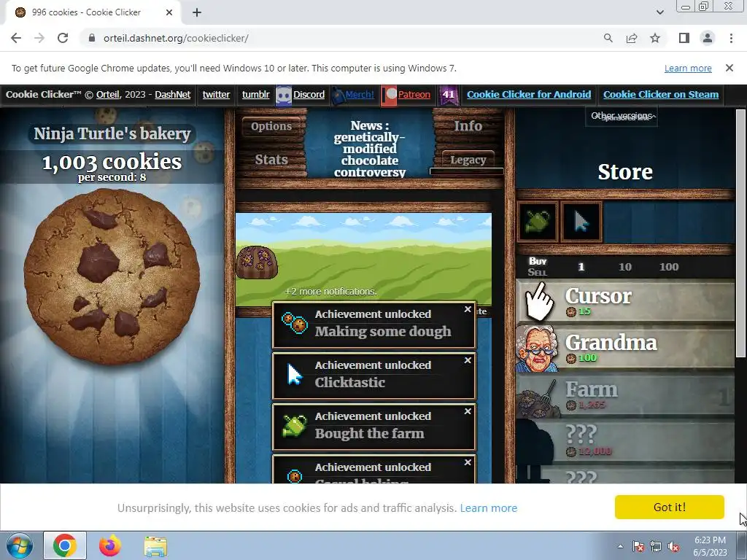Click the news ticker headline

(x=369, y=149)
